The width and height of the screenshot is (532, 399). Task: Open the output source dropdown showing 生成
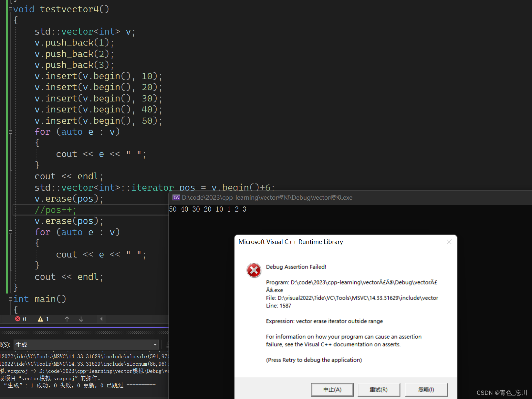[x=87, y=345]
